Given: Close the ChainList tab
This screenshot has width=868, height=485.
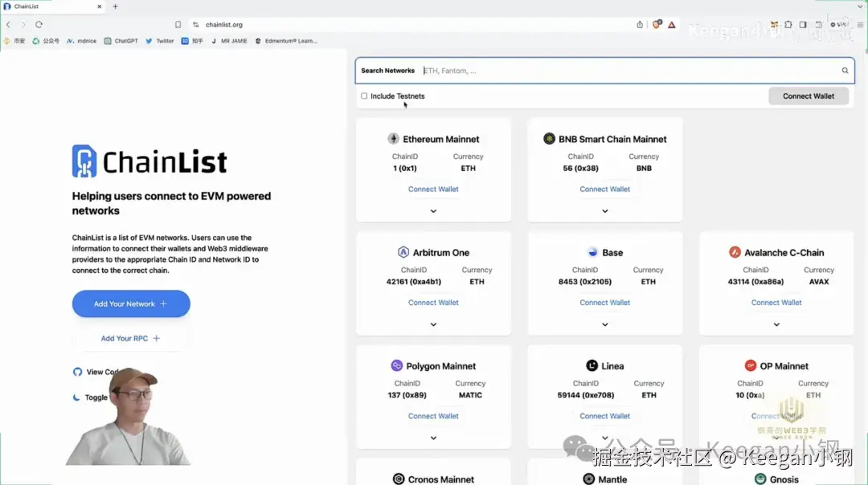Looking at the screenshot, I should [x=99, y=6].
